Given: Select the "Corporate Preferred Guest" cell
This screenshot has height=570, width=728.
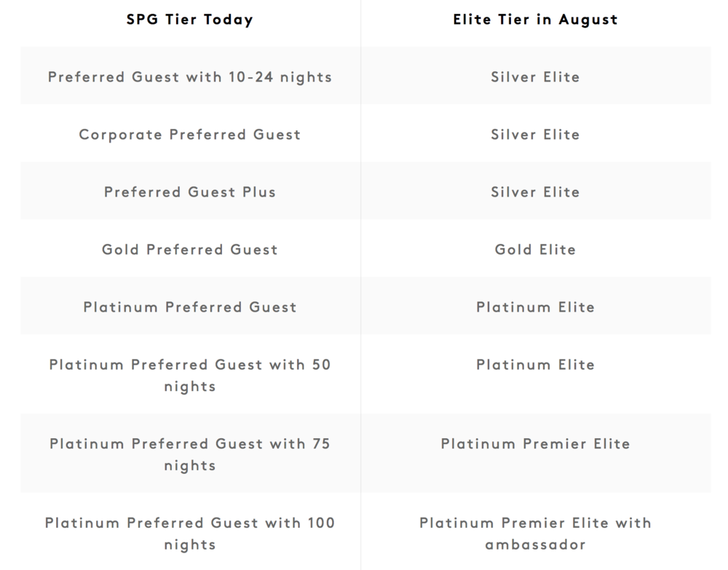Looking at the screenshot, I should pyautogui.click(x=189, y=135).
